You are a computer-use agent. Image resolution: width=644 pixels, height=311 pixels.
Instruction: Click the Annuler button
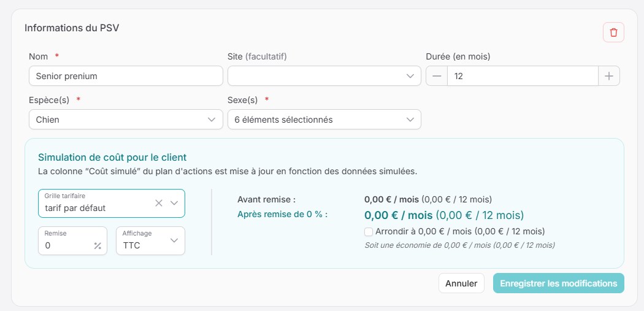[x=461, y=283]
